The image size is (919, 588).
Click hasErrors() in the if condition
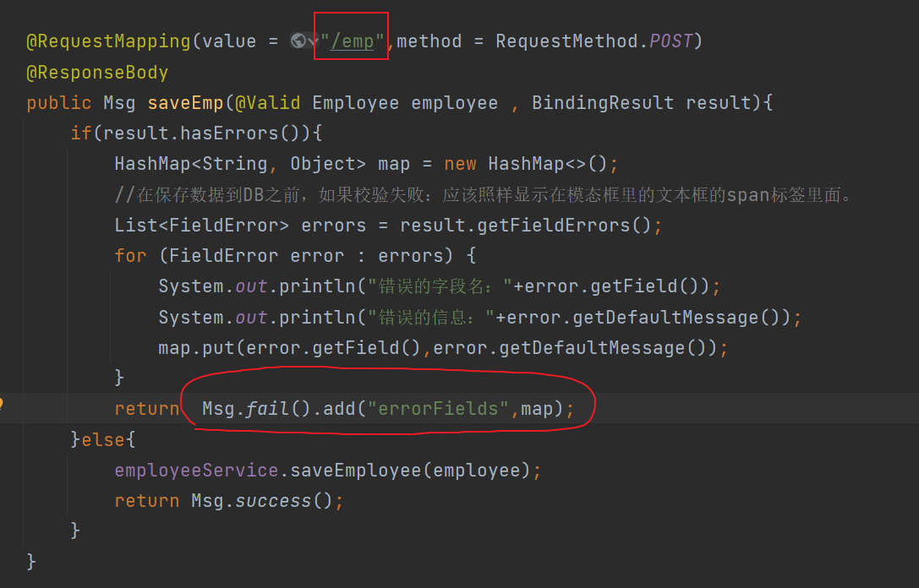(245, 133)
